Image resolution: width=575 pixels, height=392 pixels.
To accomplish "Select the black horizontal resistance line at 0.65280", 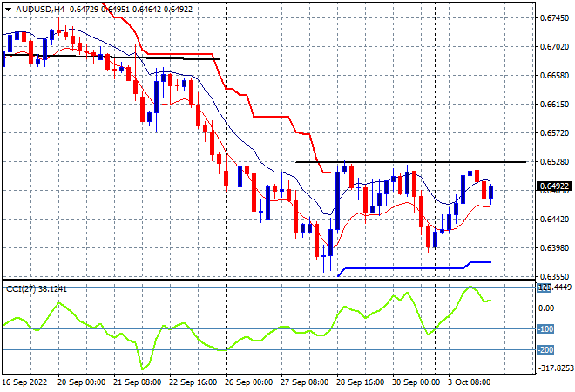I will (410, 162).
